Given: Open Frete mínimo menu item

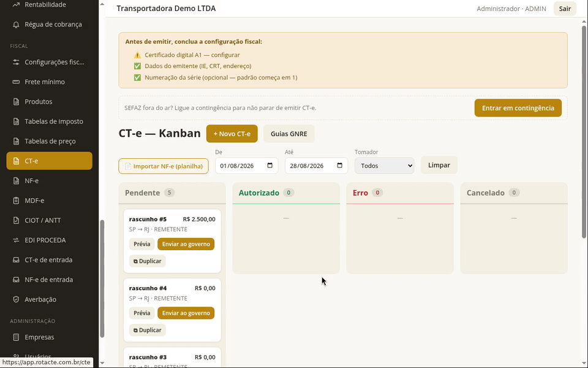Looking at the screenshot, I should tap(49, 82).
